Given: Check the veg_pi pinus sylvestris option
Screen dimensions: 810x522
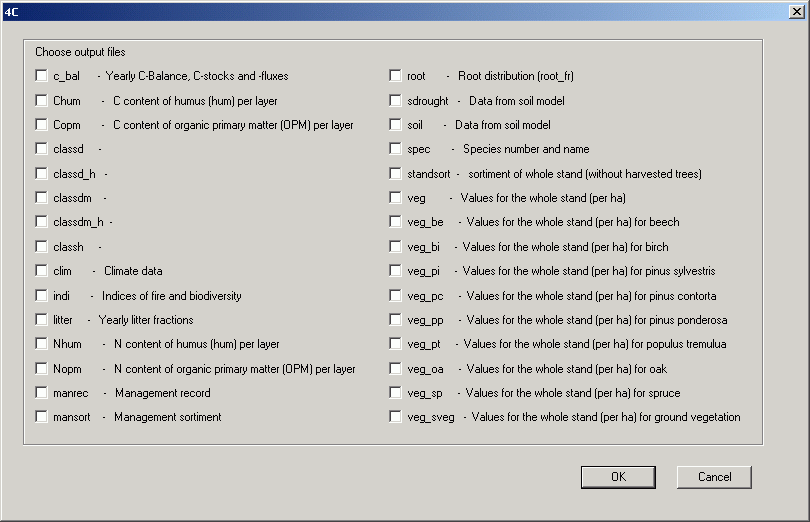Looking at the screenshot, I should pyautogui.click(x=396, y=271).
